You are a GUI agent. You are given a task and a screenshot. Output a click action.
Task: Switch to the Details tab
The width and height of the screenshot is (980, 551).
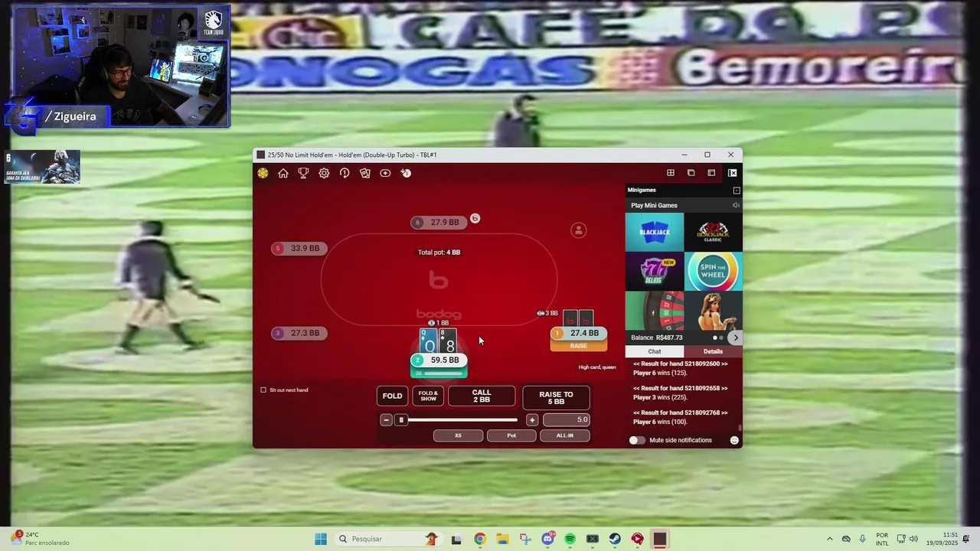[713, 351]
